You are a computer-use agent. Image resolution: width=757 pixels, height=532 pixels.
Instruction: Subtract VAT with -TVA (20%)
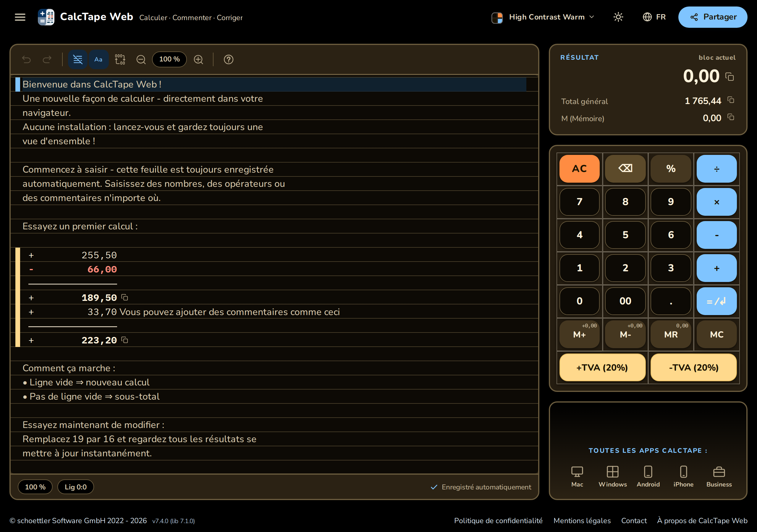(x=694, y=367)
